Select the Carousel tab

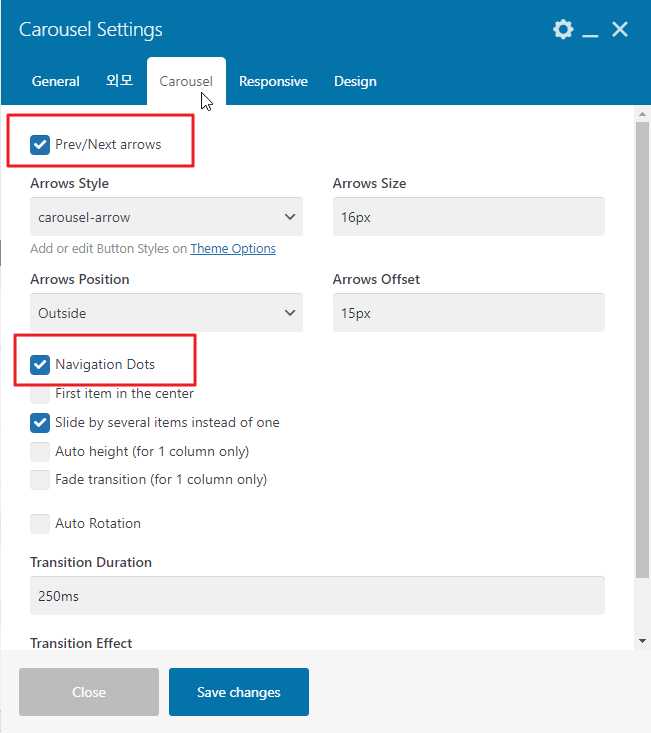[186, 81]
